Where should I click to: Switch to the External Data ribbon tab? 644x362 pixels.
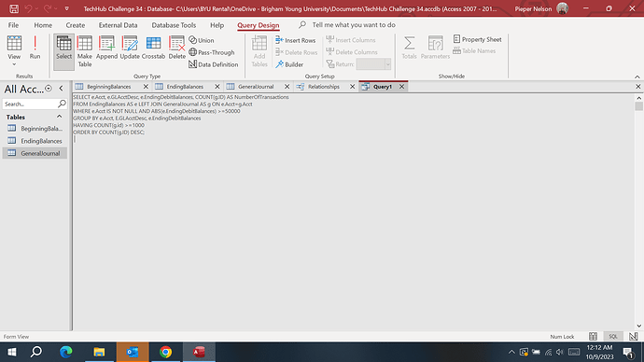118,25
